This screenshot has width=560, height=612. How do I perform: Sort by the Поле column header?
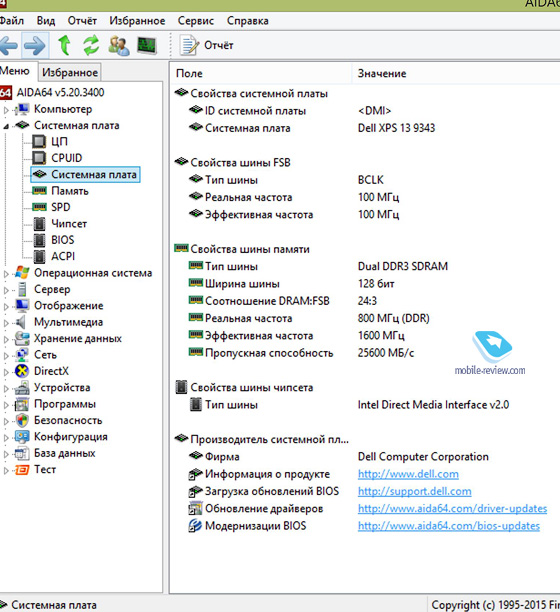[261, 73]
